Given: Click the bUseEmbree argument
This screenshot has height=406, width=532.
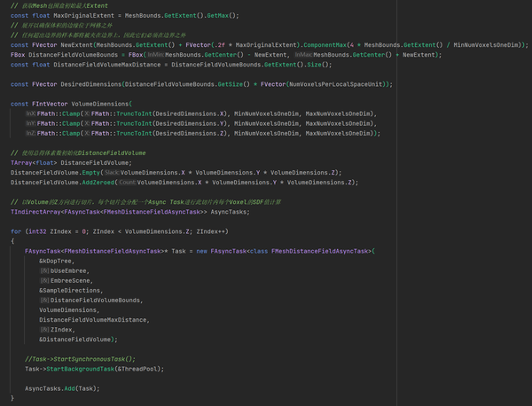Looking at the screenshot, I should [68, 271].
